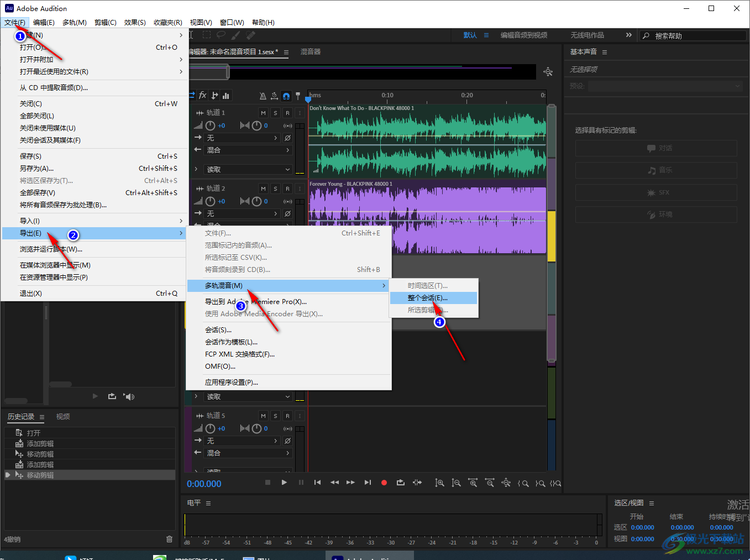Screen dimensions: 750x560
Task: Toggle the metronome icon
Action: click(x=263, y=96)
